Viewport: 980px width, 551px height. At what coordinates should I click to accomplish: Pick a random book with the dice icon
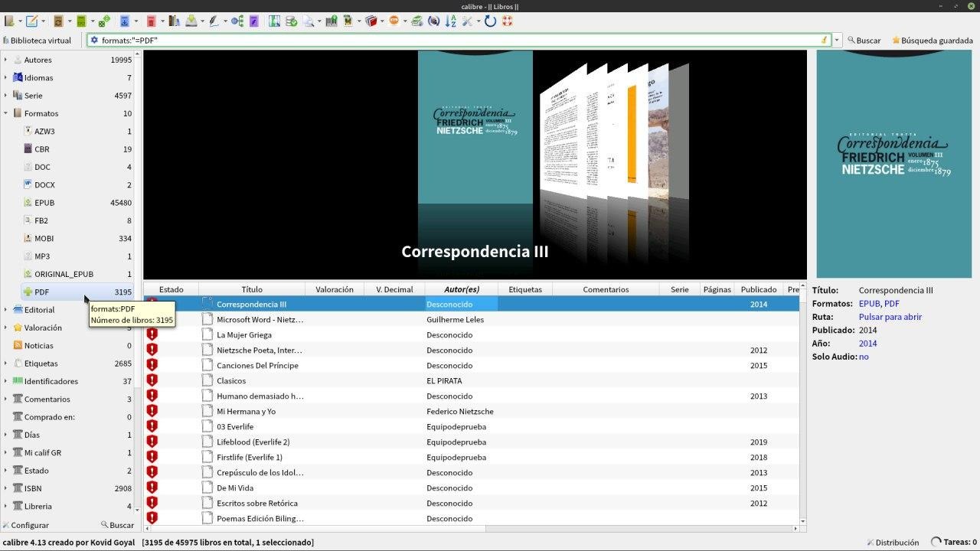pyautogui.click(x=104, y=21)
